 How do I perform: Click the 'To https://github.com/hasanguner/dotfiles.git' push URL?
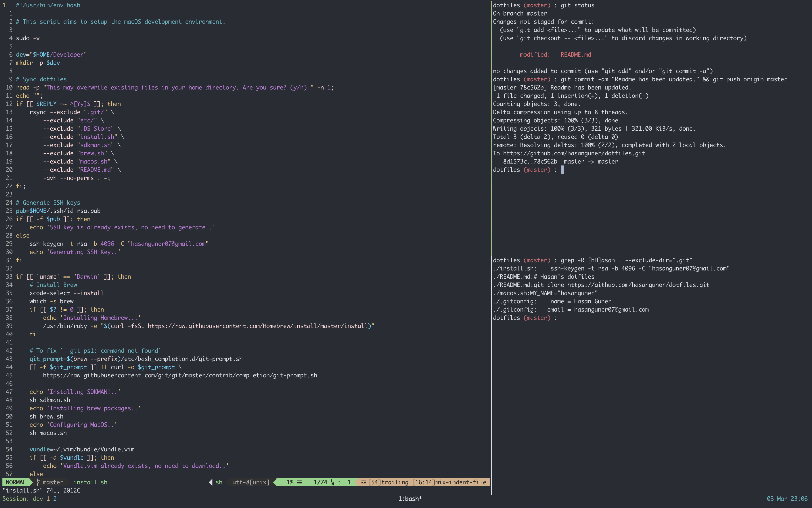[569, 153]
